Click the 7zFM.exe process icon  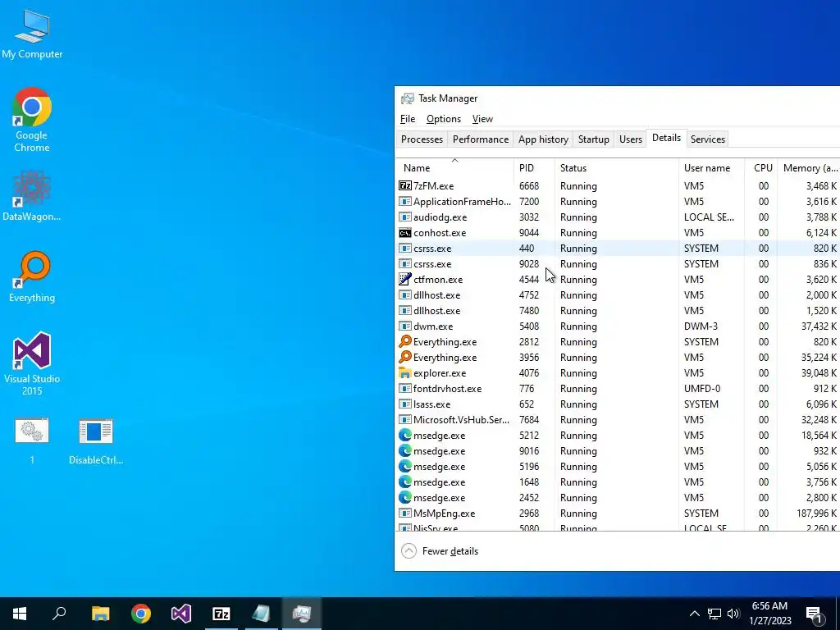[x=405, y=186]
